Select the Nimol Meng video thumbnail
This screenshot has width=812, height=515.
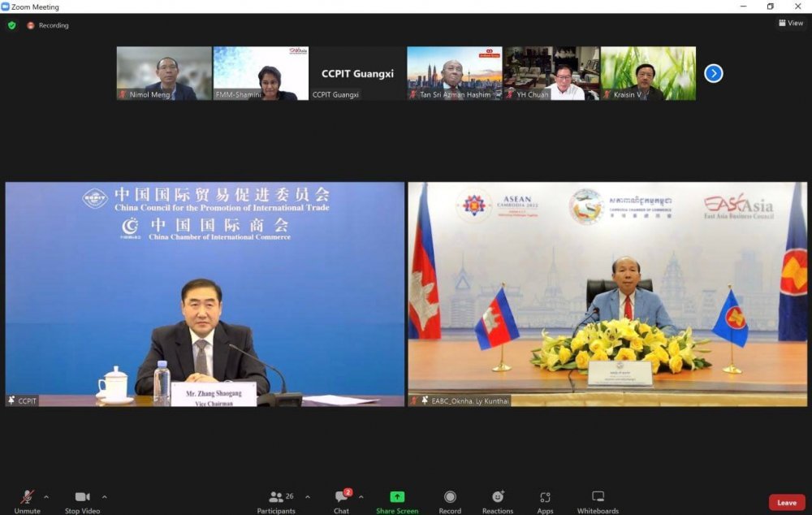tap(163, 73)
